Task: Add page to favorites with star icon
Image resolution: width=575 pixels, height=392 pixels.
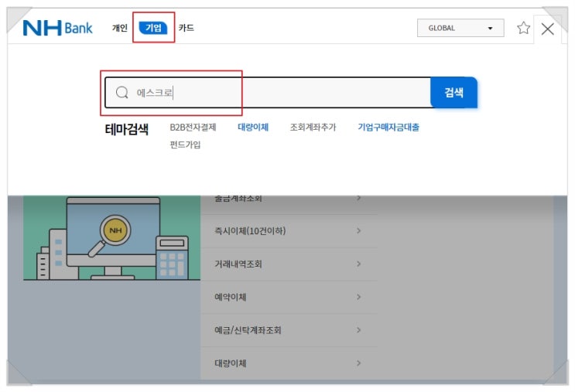Action: [x=523, y=28]
